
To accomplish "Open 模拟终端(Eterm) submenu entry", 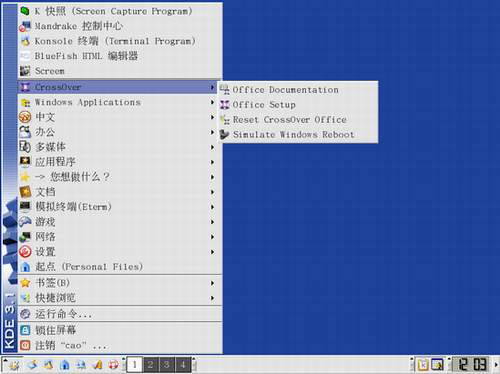I will pos(120,207).
